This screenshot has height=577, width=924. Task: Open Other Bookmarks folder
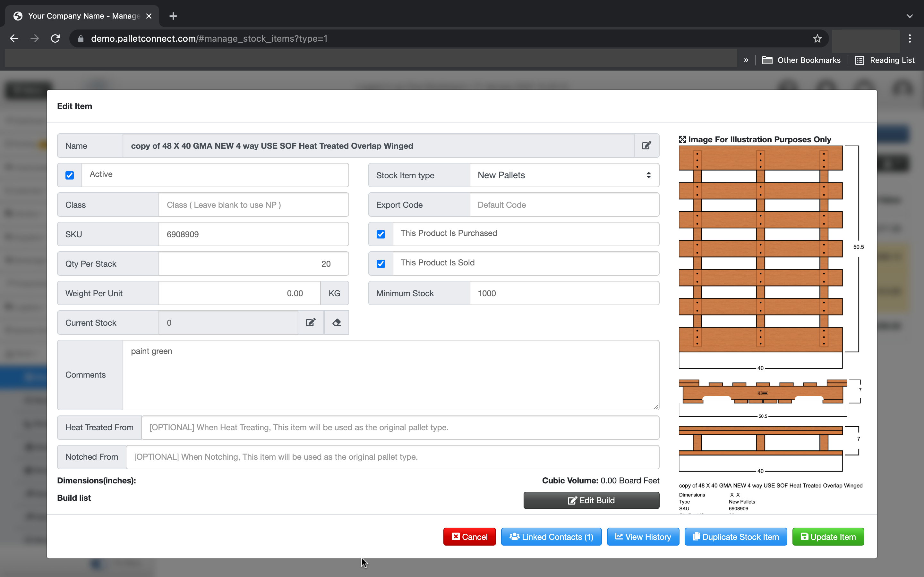[x=801, y=60]
